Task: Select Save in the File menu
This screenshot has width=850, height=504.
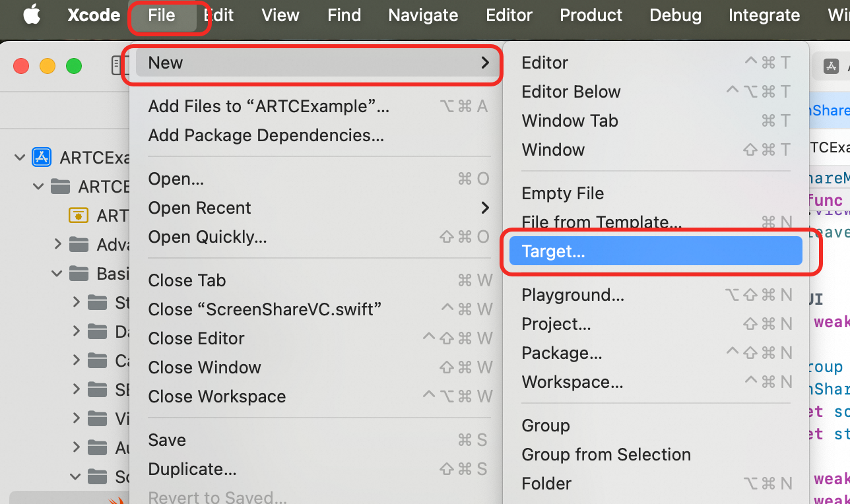Action: point(167,440)
